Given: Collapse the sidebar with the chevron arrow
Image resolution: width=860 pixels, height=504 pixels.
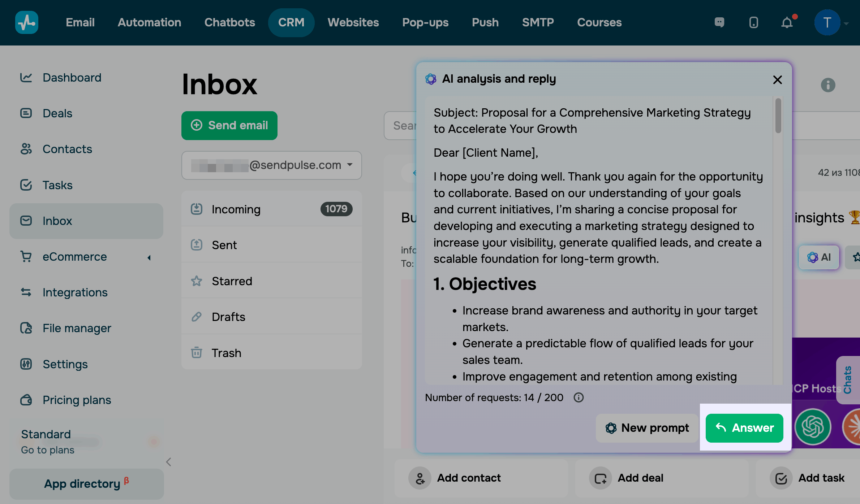Looking at the screenshot, I should pyautogui.click(x=168, y=462).
